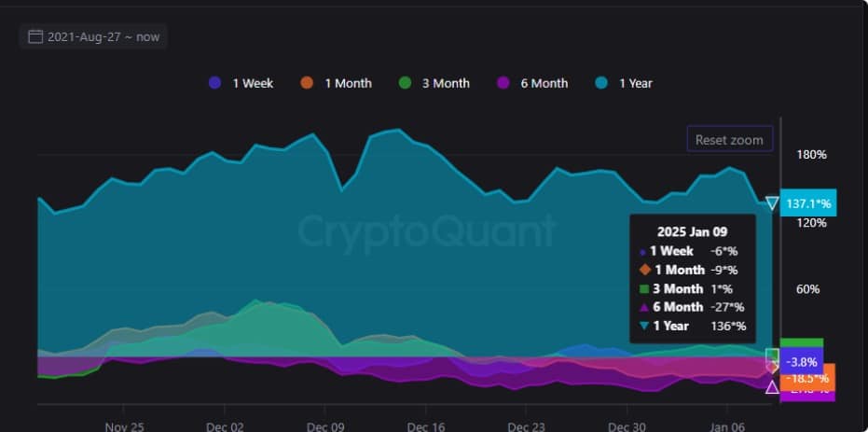Select the blue -3.8% value badge
Viewport: 868px width, 432px height.
tap(801, 361)
